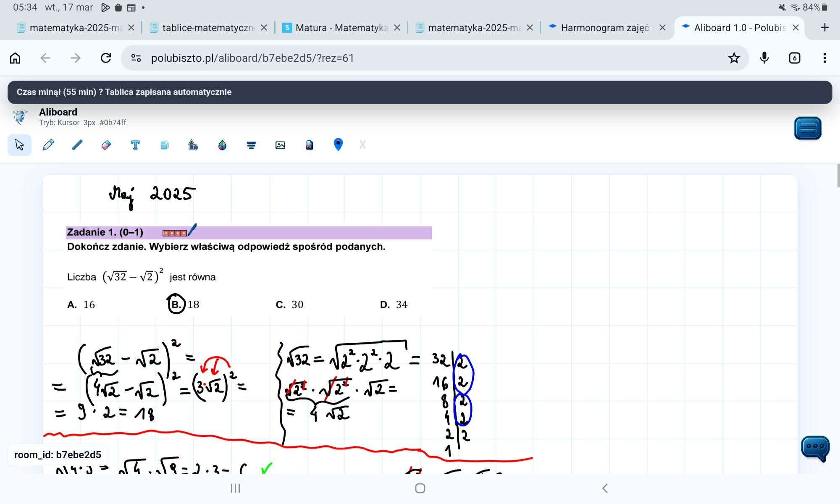Select the cursor pointer tool
This screenshot has height=504, width=840.
point(19,145)
